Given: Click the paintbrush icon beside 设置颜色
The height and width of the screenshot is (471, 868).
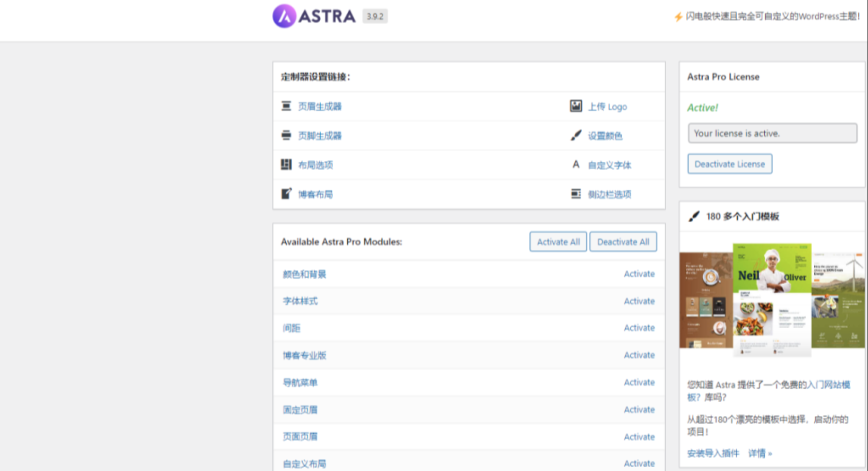Looking at the screenshot, I should 576,136.
